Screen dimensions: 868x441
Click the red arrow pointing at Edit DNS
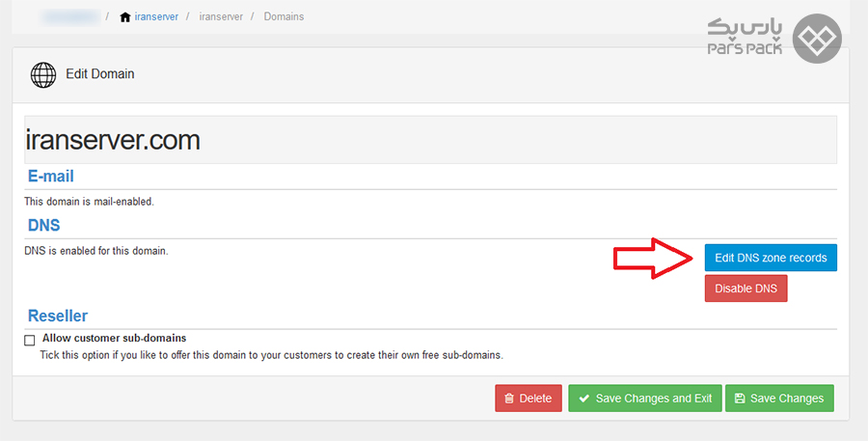[x=653, y=258]
